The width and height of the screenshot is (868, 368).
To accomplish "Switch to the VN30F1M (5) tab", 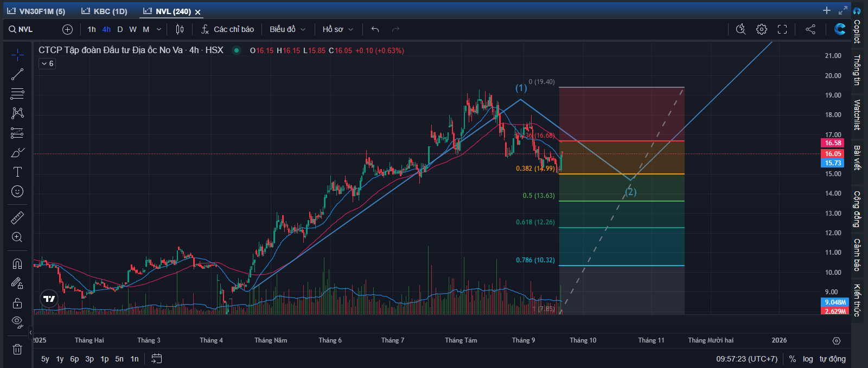I will click(36, 11).
